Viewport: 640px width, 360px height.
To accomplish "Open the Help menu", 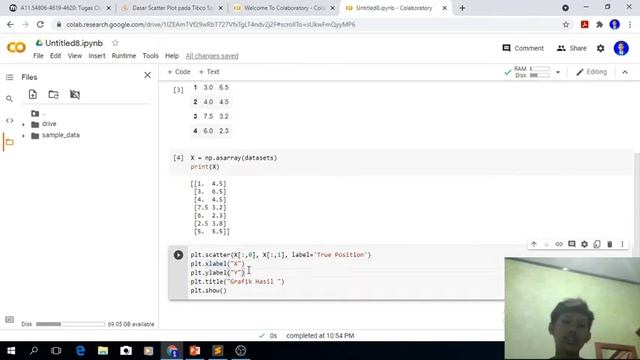I will (172, 56).
